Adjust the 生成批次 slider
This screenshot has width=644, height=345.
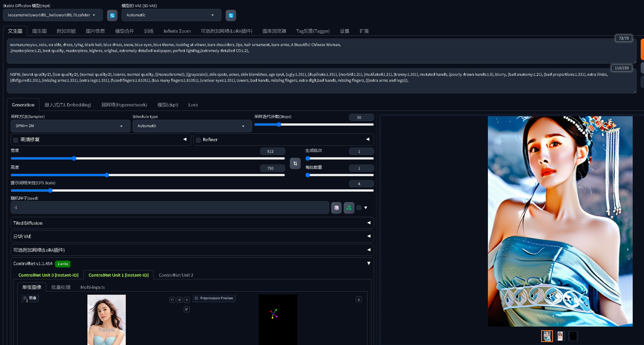340,158
